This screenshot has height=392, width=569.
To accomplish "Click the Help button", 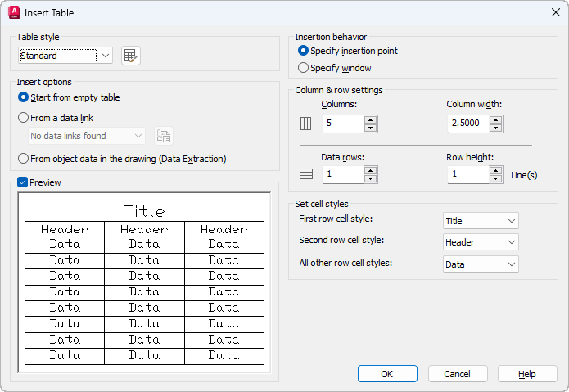I will pyautogui.click(x=527, y=374).
